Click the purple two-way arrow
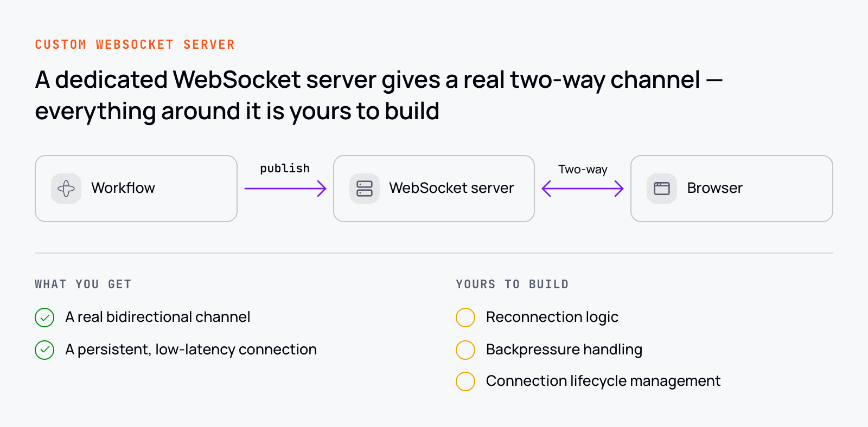The image size is (868, 427). pyautogui.click(x=583, y=189)
